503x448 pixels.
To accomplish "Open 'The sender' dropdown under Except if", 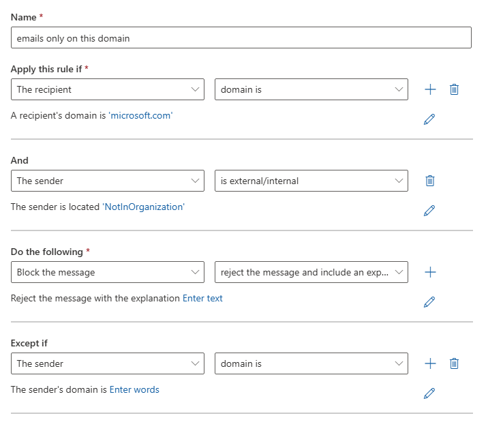I will click(108, 363).
